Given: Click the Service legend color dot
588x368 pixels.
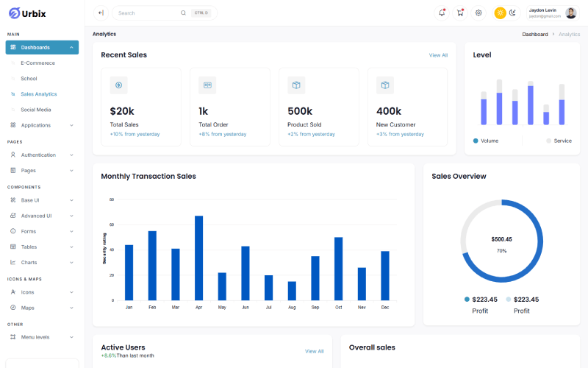Looking at the screenshot, I should coord(548,141).
